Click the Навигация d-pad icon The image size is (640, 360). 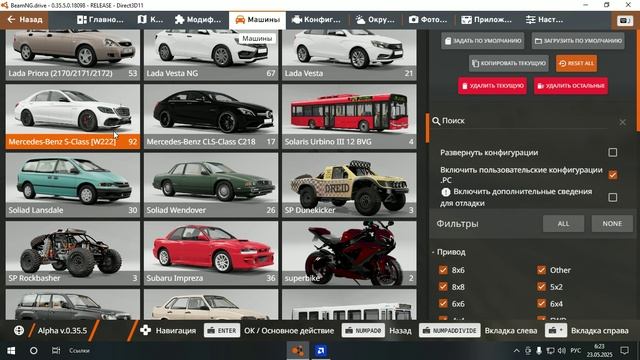click(145, 330)
